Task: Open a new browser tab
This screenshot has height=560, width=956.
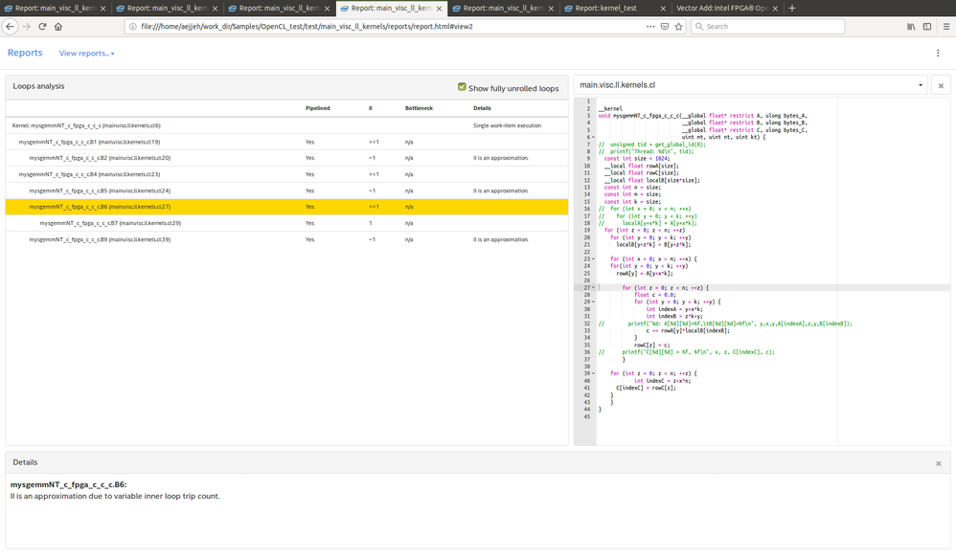Action: (x=792, y=8)
